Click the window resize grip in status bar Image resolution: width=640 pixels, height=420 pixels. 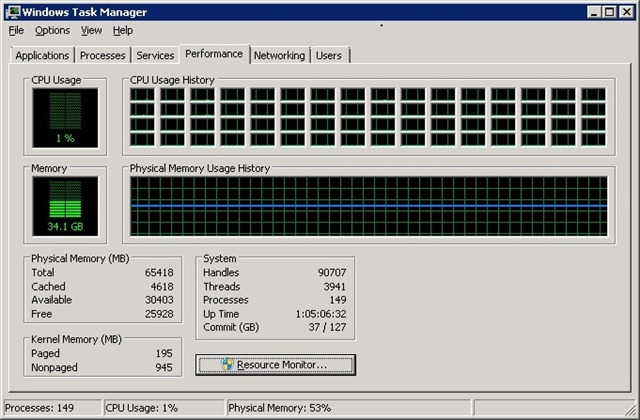[x=630, y=410]
